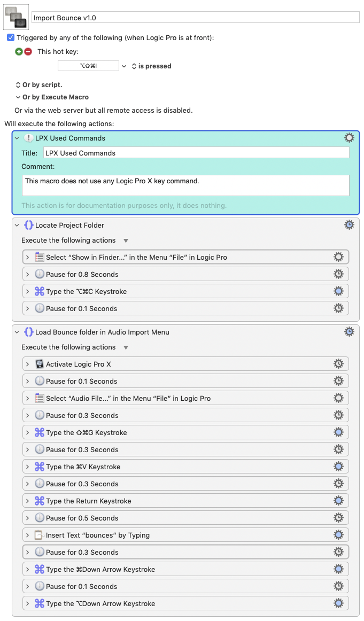
Task: Toggle the "Triggered by any of the following" checkbox
Action: (x=11, y=37)
